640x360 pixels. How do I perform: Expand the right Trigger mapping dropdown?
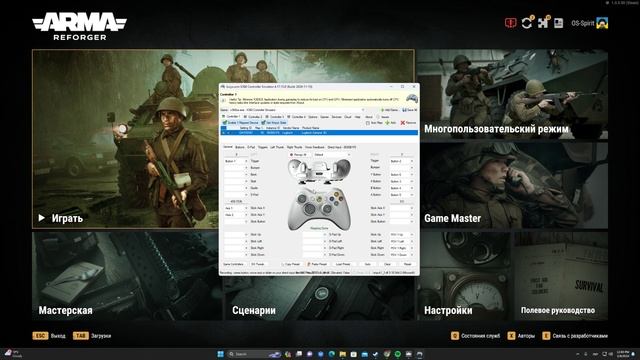(411, 162)
